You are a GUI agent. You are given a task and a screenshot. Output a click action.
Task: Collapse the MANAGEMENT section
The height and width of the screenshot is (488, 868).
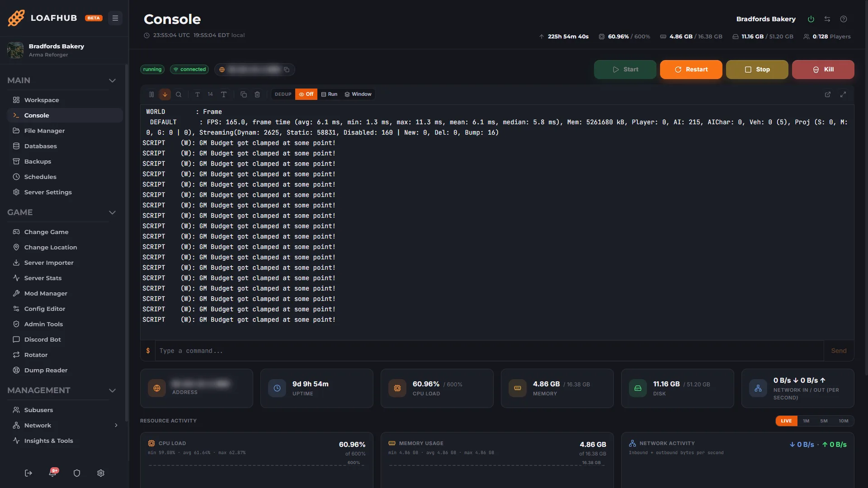112,390
